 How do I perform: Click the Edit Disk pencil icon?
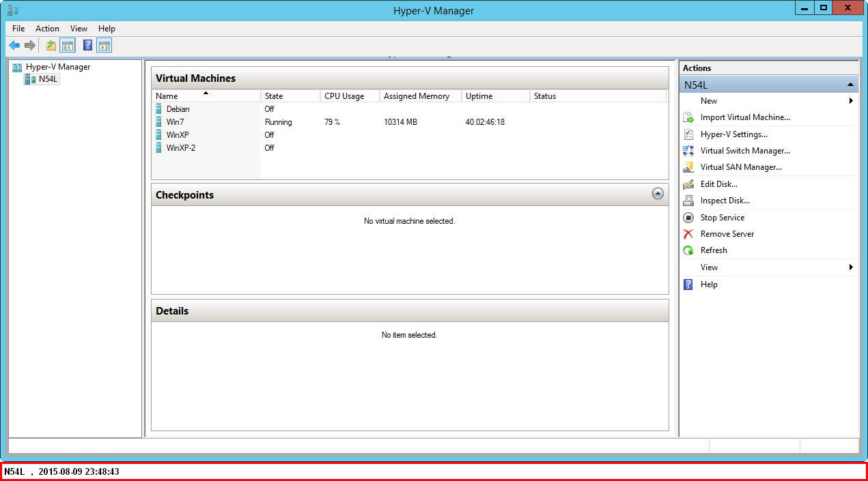pyautogui.click(x=688, y=184)
